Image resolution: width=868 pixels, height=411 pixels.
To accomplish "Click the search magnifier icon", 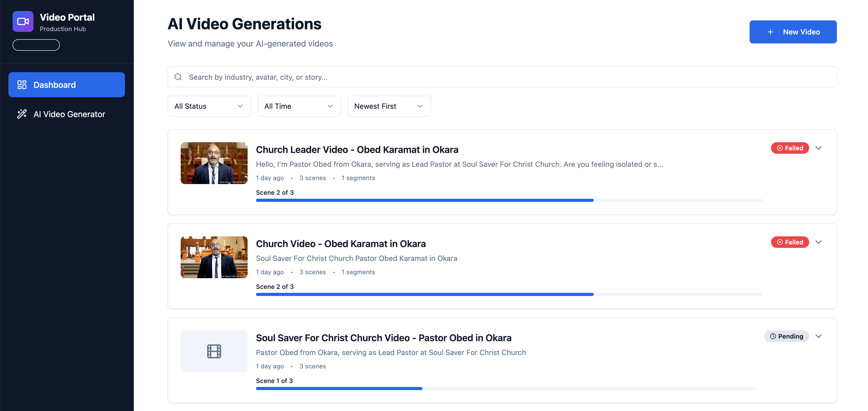I will point(178,77).
